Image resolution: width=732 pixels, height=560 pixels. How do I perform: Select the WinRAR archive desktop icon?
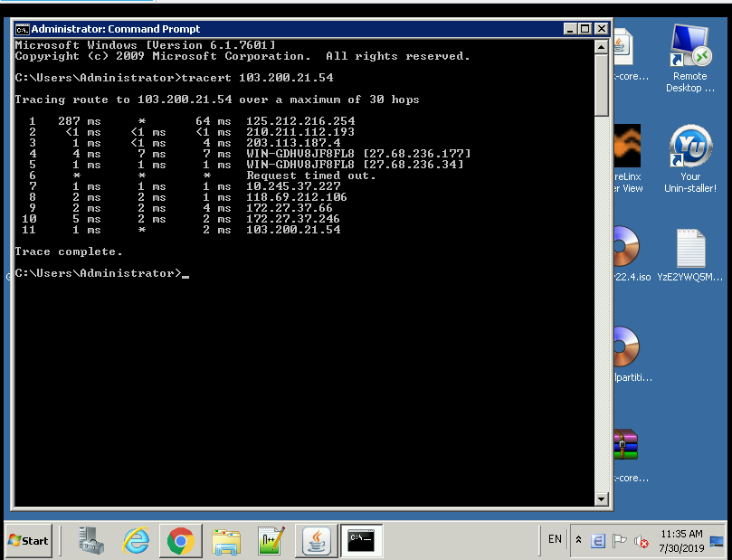[632, 455]
